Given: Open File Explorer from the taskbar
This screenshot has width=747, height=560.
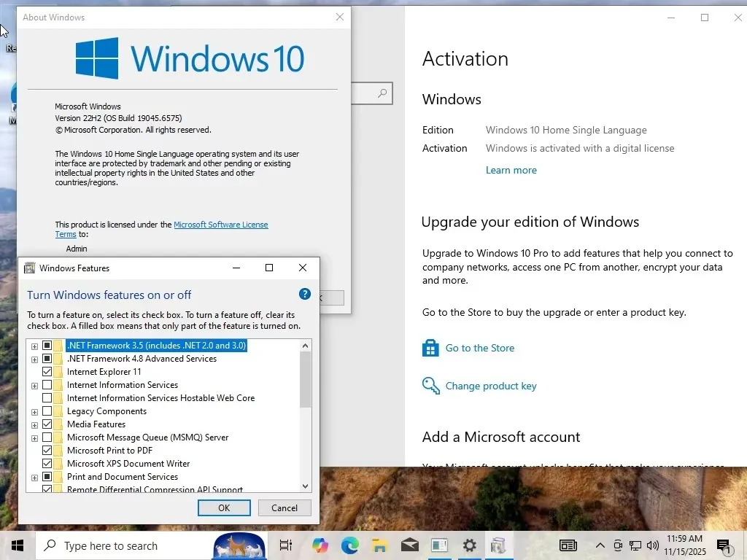Looking at the screenshot, I should pos(379,545).
